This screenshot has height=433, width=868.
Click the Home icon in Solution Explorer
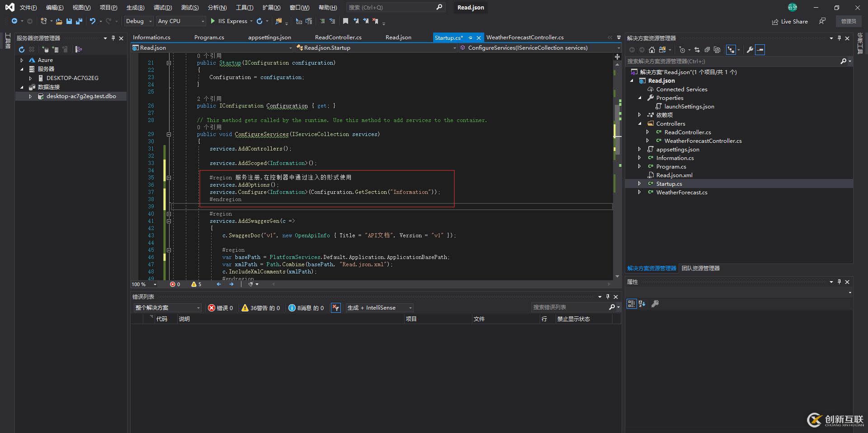pyautogui.click(x=651, y=50)
